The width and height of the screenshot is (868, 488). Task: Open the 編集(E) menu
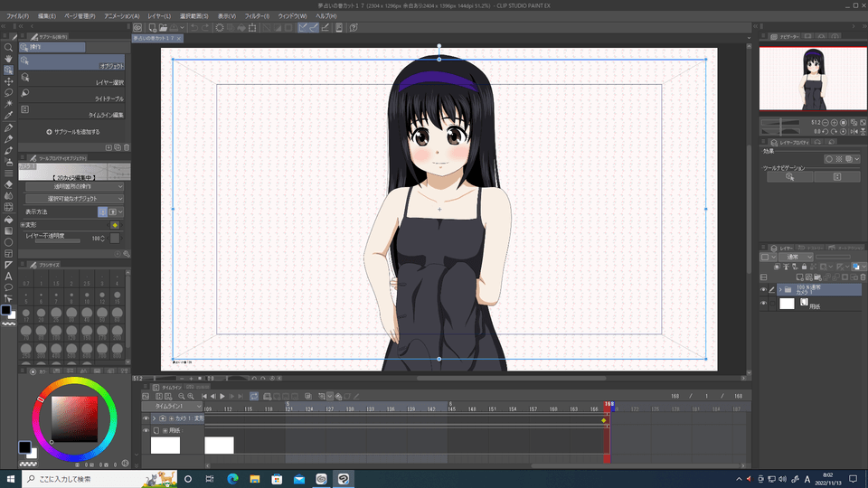pyautogui.click(x=46, y=16)
